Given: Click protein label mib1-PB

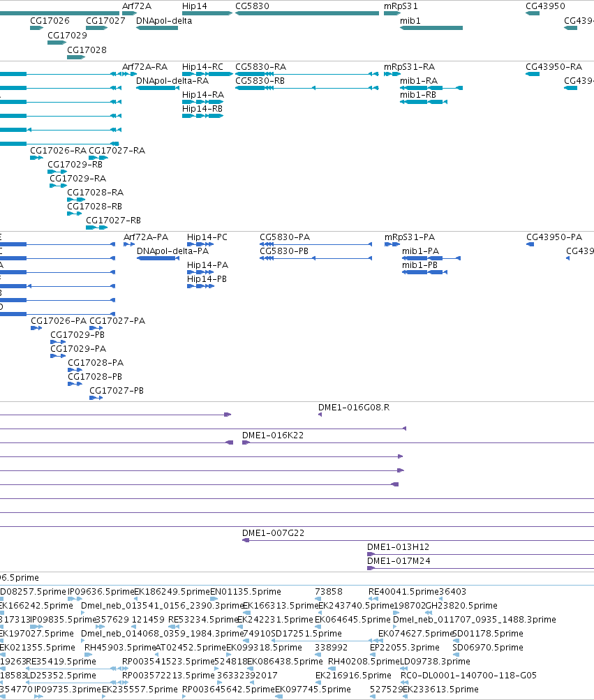Looking at the screenshot, I should (419, 265).
